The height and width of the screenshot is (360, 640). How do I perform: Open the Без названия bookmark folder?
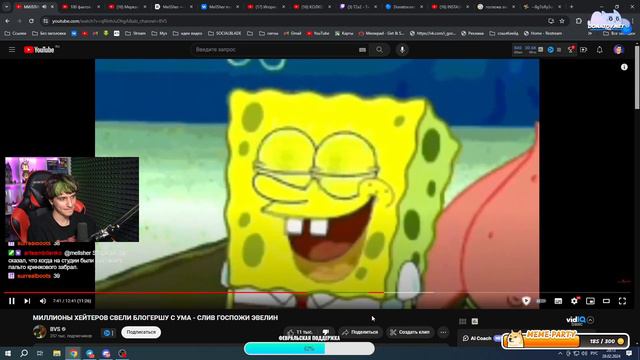pos(49,33)
